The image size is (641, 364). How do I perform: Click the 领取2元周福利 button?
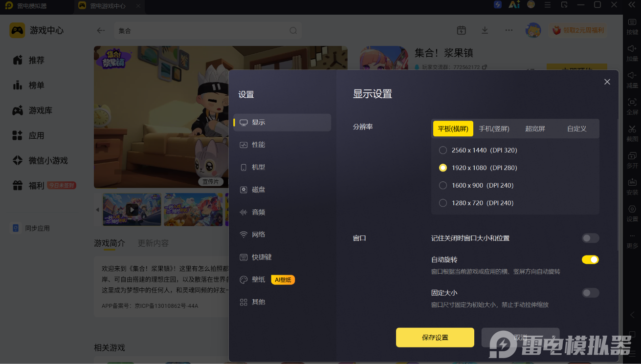click(x=578, y=30)
